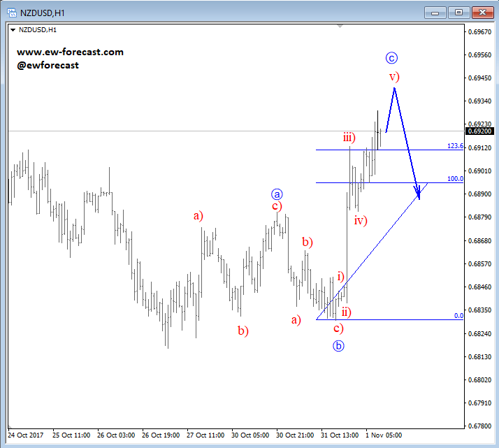The width and height of the screenshot is (499, 448).
Task: Select the 0.0 Fibonacci level label
Action: click(458, 316)
